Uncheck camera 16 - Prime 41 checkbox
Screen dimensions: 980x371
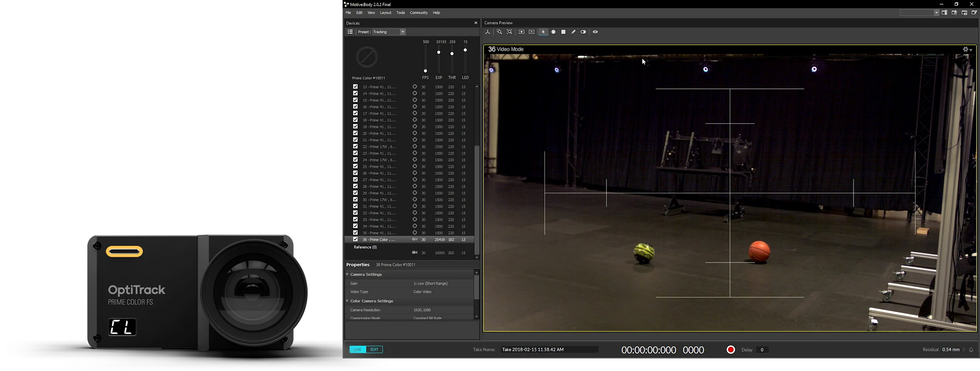355,107
